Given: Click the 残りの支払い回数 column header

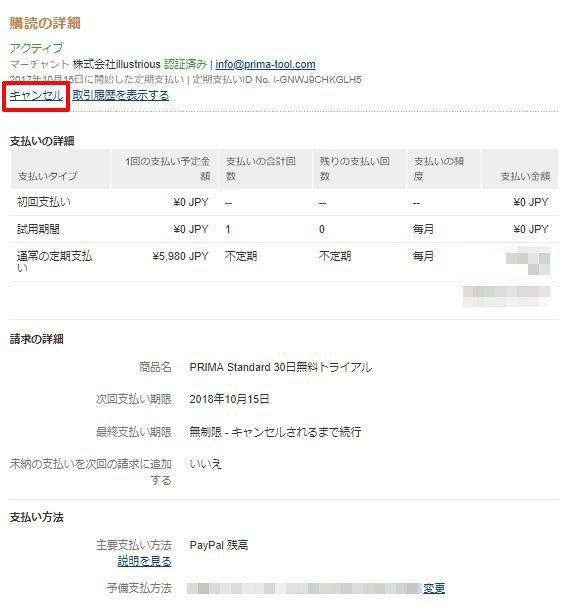Looking at the screenshot, I should pos(354,169).
